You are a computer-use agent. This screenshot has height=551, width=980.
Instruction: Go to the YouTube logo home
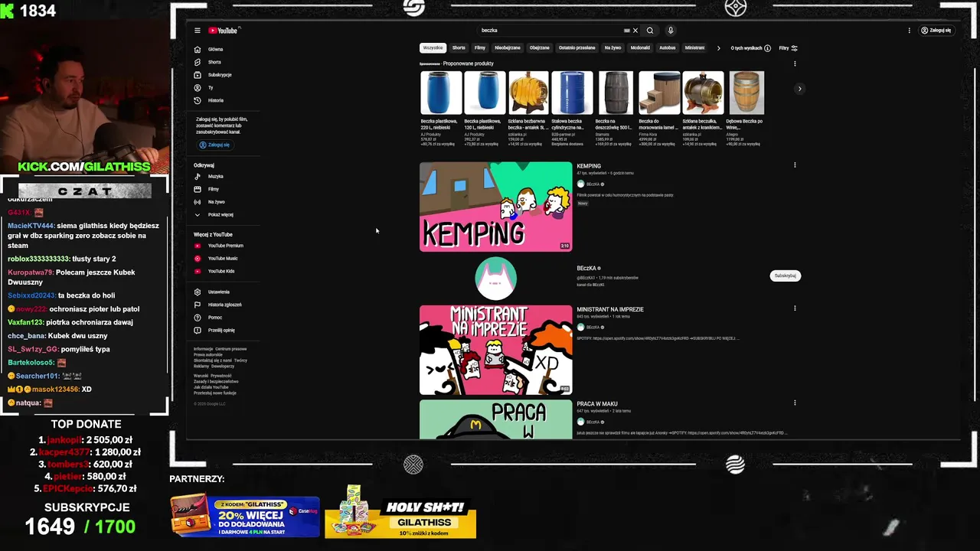tap(224, 31)
